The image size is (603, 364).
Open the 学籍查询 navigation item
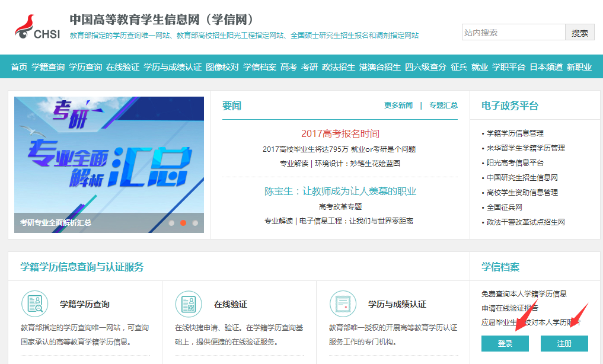(x=48, y=67)
